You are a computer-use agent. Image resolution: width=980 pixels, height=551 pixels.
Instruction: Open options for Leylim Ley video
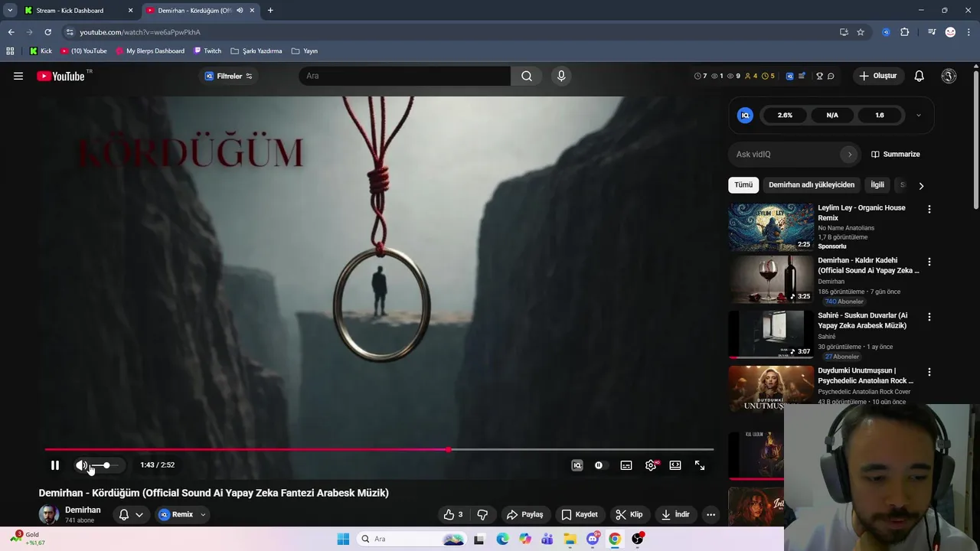click(929, 209)
